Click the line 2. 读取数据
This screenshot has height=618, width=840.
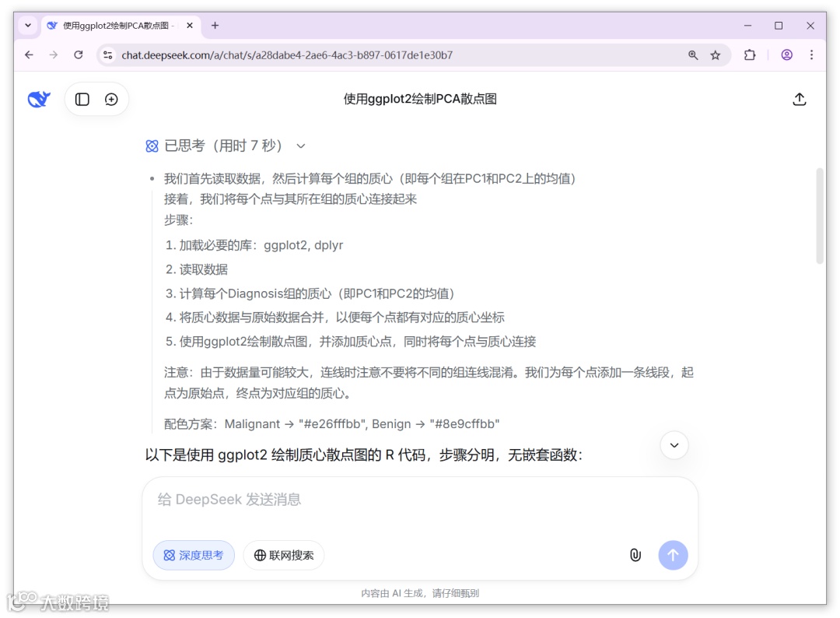(x=197, y=269)
